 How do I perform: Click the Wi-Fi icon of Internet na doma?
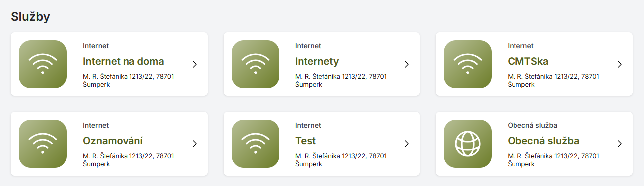click(43, 64)
